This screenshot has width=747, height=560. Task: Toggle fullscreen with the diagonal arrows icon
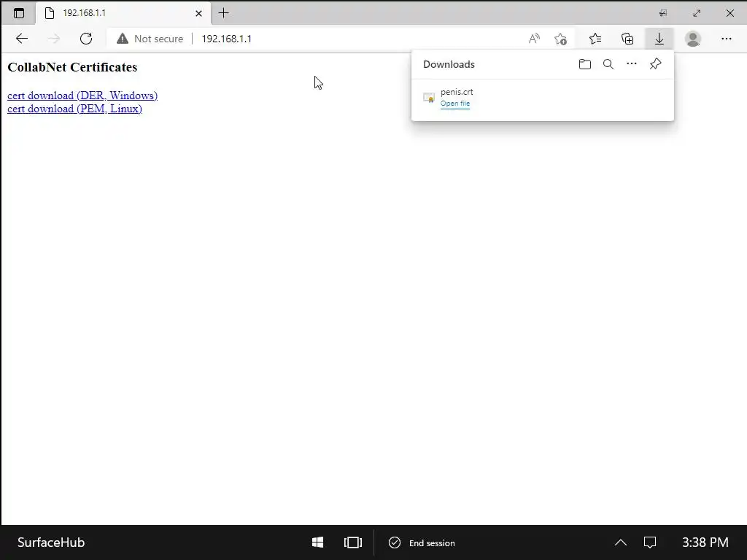point(697,13)
